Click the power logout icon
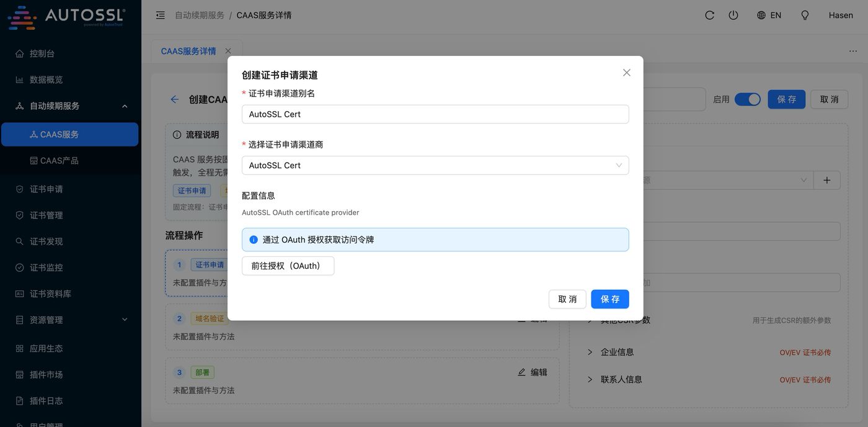 click(x=733, y=15)
